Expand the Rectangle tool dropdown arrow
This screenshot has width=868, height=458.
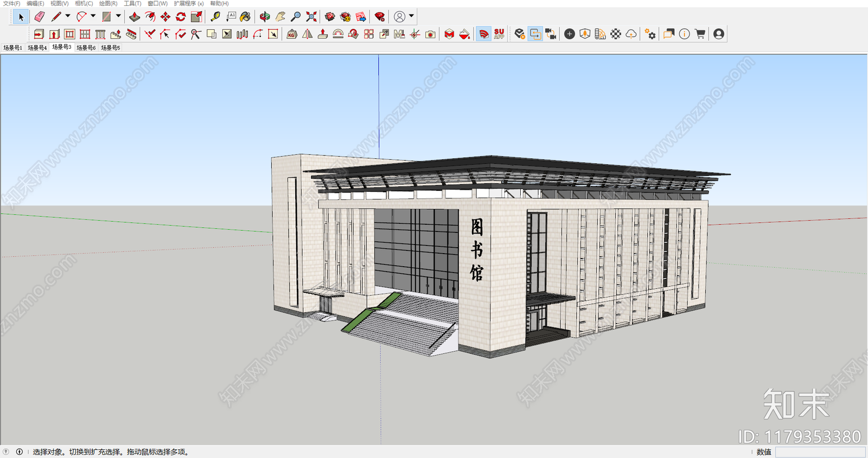point(118,17)
